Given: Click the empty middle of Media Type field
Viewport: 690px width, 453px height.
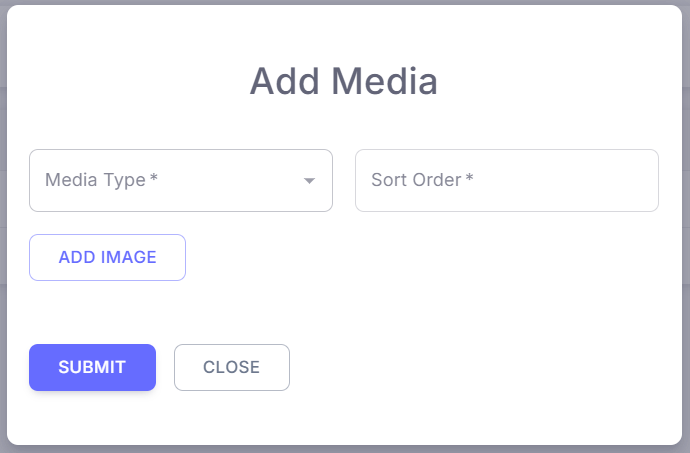Looking at the screenshot, I should 230,181.
